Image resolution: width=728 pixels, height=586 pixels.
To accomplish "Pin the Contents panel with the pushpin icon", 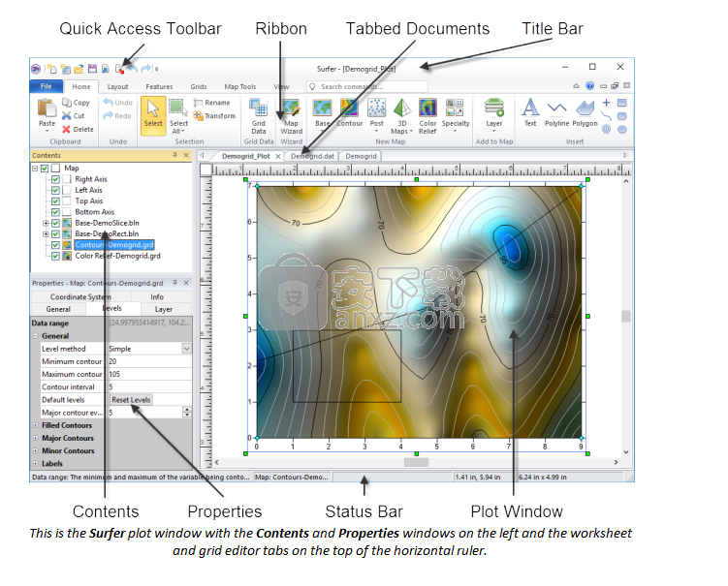I will pos(175,155).
